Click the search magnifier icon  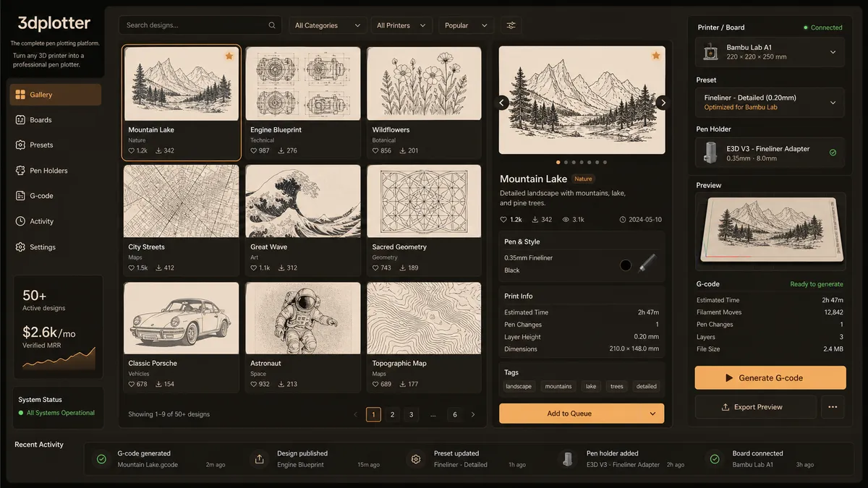click(272, 25)
